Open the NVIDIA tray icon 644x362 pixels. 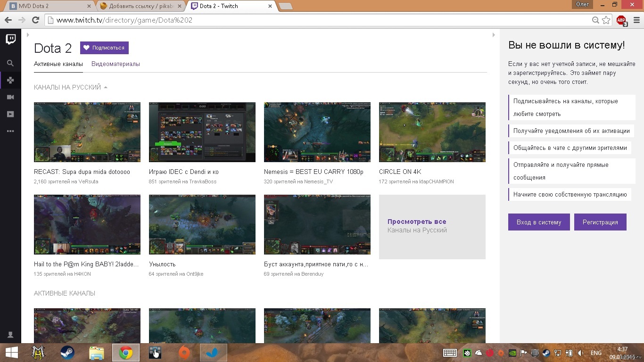tap(513, 353)
